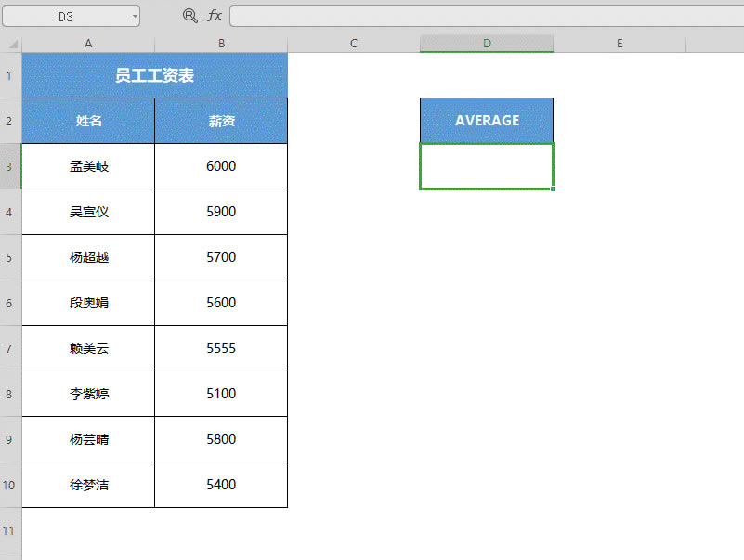
Task: Select row 3 header
Action: pyautogui.click(x=10, y=166)
